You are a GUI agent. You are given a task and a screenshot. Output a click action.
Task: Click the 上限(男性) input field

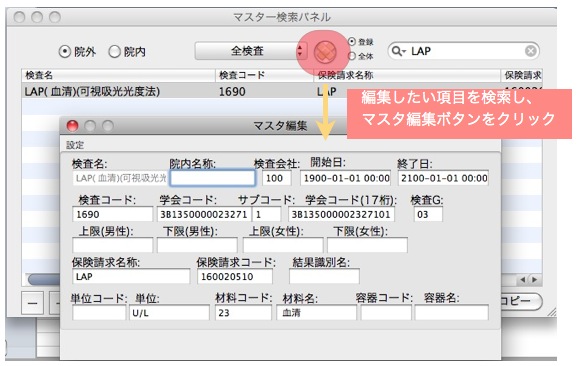pyautogui.click(x=113, y=245)
